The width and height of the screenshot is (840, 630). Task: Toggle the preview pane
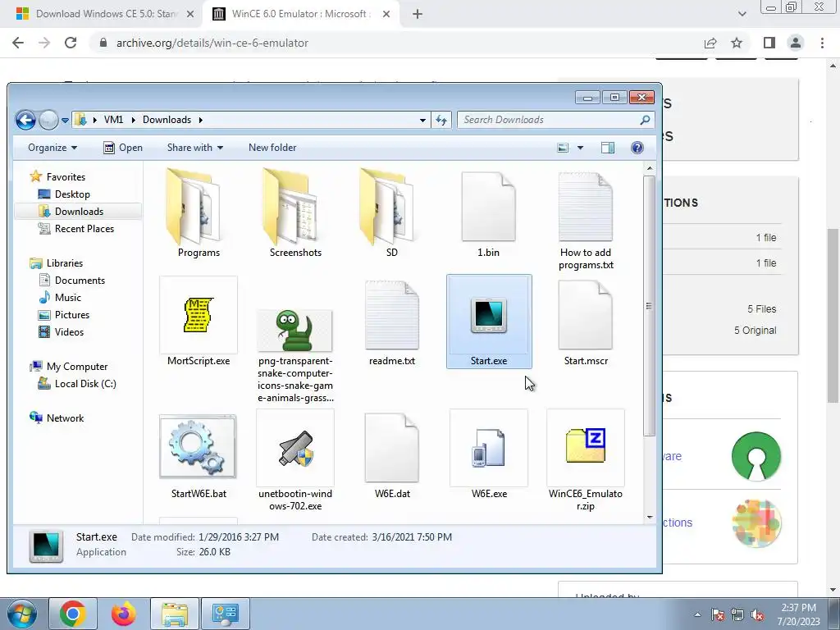pos(608,148)
